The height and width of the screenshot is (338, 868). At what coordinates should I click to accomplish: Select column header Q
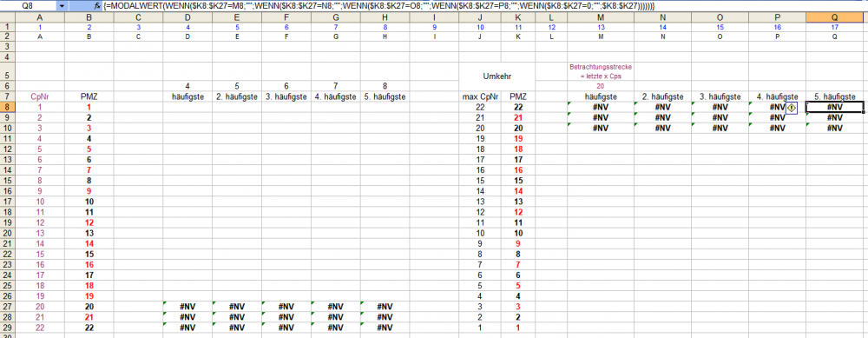pyautogui.click(x=835, y=17)
